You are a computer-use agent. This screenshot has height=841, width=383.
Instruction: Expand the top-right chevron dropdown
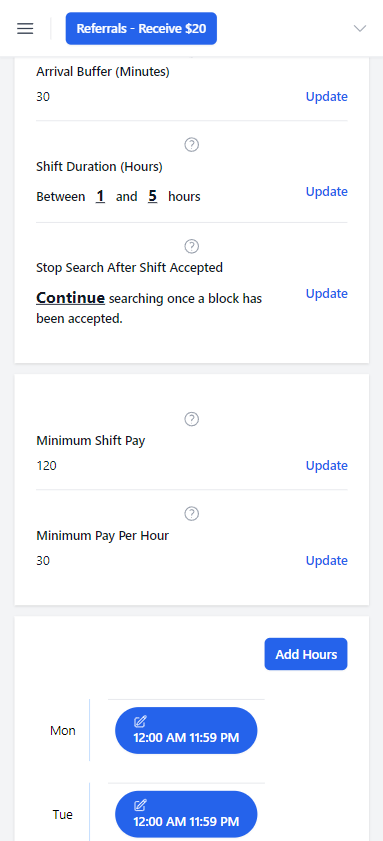360,28
